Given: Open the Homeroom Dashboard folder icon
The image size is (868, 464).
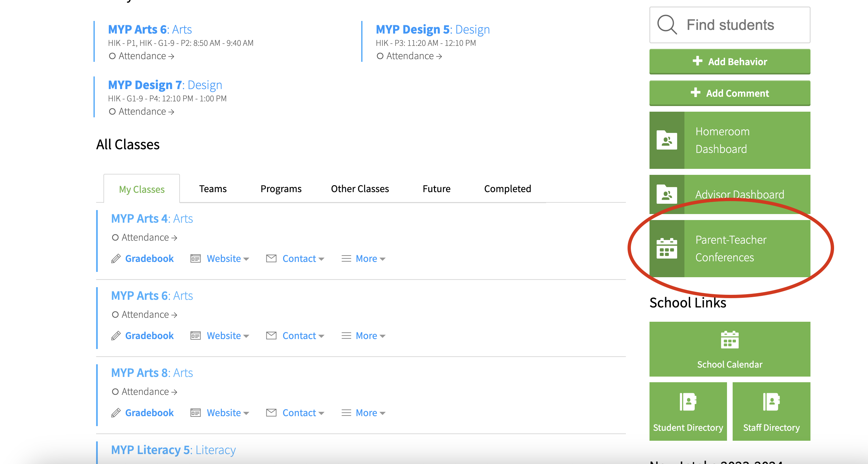Looking at the screenshot, I should 667,140.
